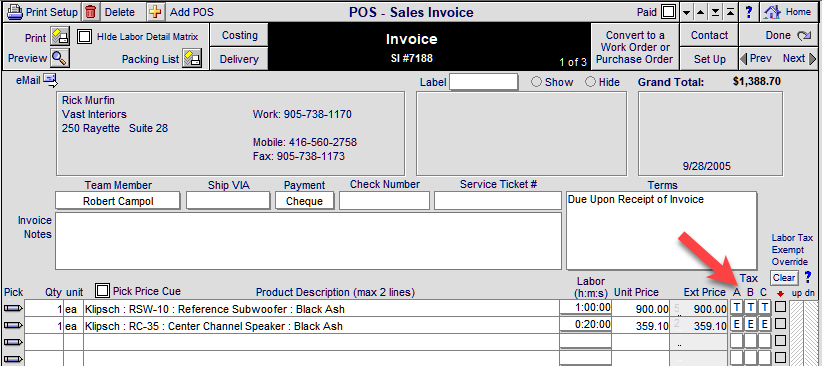Select the Show radio button

click(536, 82)
